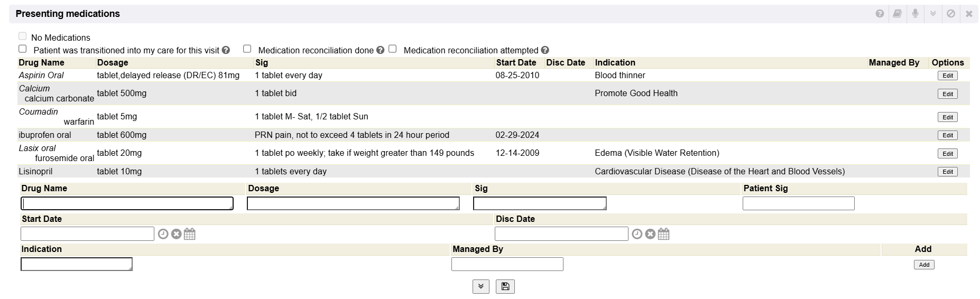
Task: Clear the Disc Date with the X icon
Action: point(650,234)
